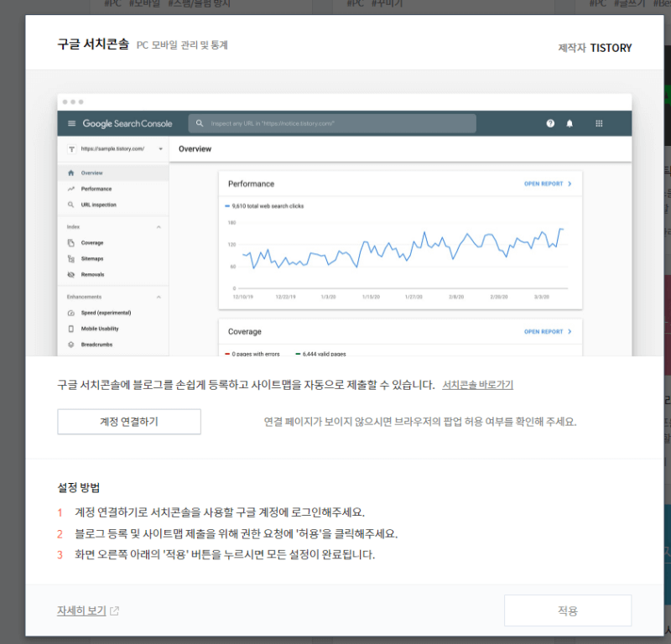Click the URL inspection magnifier icon
The width and height of the screenshot is (671, 644).
71,205
